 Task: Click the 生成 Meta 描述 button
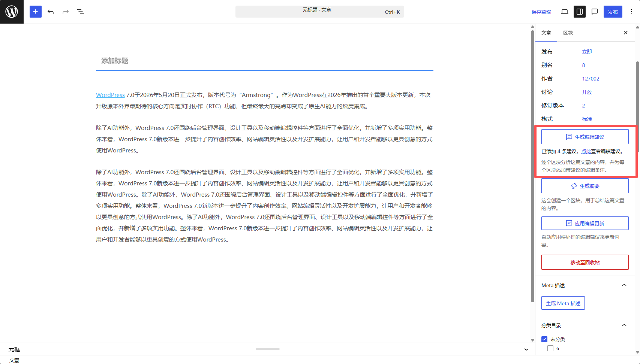[x=563, y=303]
